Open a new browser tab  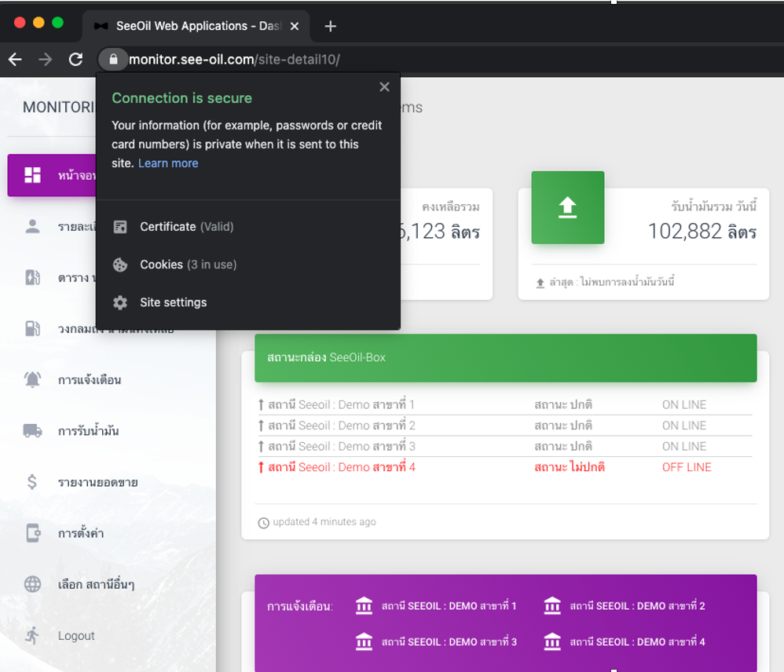pos(330,26)
